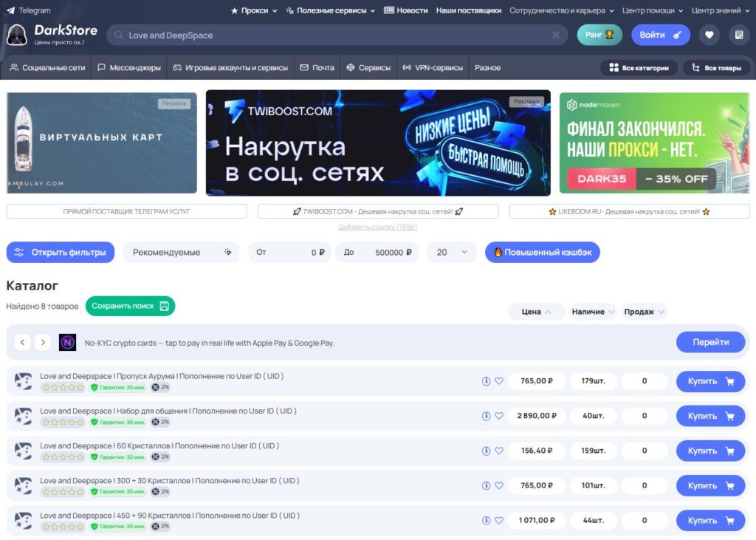Buy 300 + 30 Кристаллов item
Screen dimensions: 756x540
click(x=711, y=485)
